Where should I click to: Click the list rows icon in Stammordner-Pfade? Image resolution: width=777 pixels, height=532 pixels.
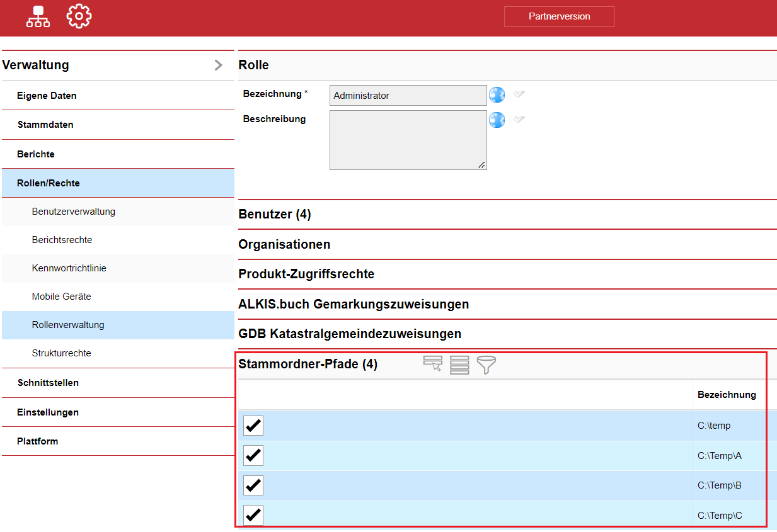point(459,365)
